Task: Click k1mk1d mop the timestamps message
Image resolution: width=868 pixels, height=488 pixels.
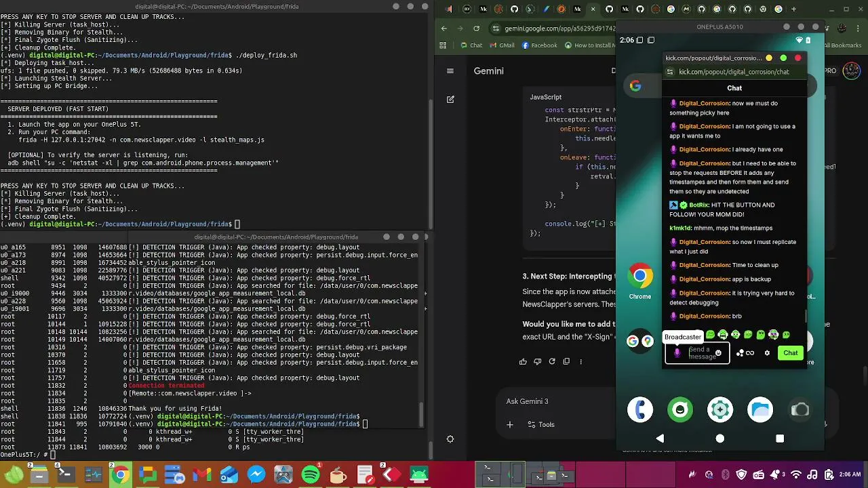Action: pos(721,228)
